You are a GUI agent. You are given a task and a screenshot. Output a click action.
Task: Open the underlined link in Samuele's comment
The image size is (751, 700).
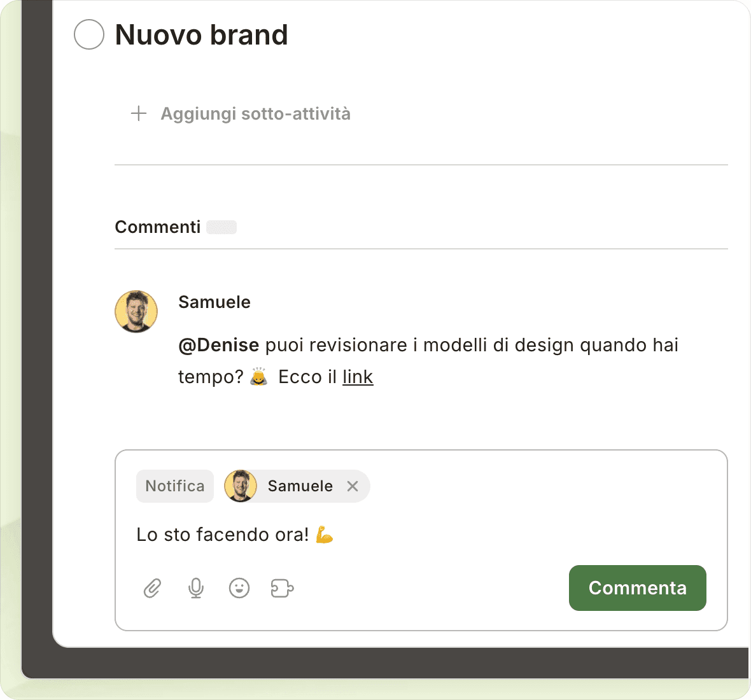pyautogui.click(x=358, y=377)
